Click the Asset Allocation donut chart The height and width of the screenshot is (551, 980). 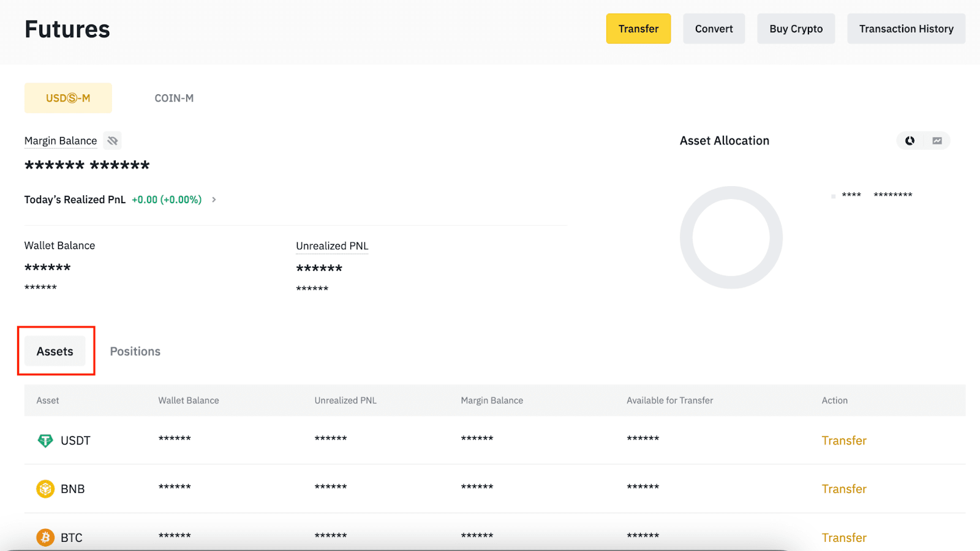coord(731,238)
